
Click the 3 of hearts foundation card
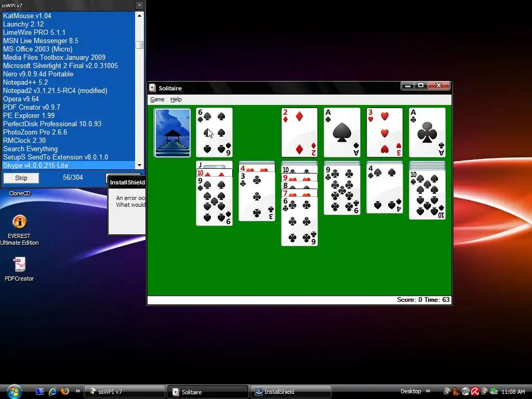[384, 132]
